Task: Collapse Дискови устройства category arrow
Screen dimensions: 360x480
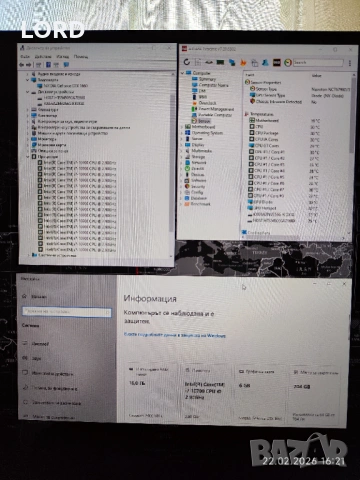Action: (x=28, y=92)
